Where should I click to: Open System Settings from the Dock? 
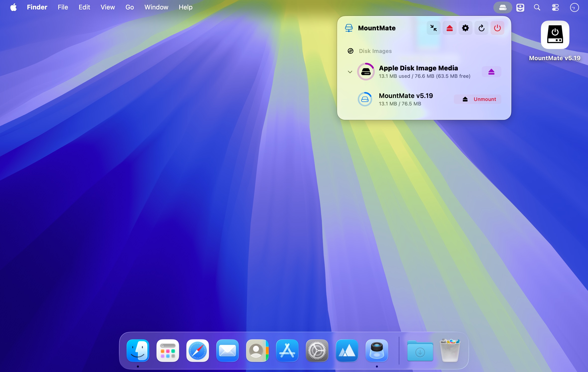(x=317, y=351)
